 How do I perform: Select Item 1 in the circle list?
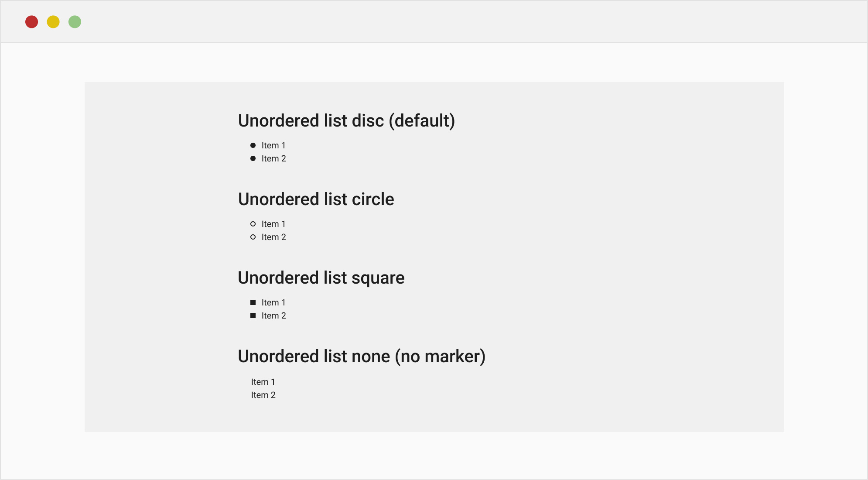[273, 223]
